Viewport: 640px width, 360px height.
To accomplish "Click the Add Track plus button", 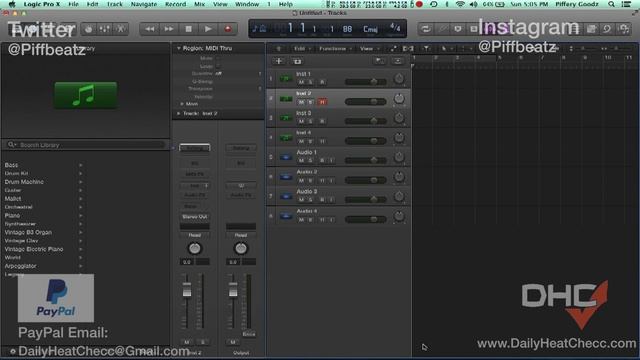I will coord(279,61).
